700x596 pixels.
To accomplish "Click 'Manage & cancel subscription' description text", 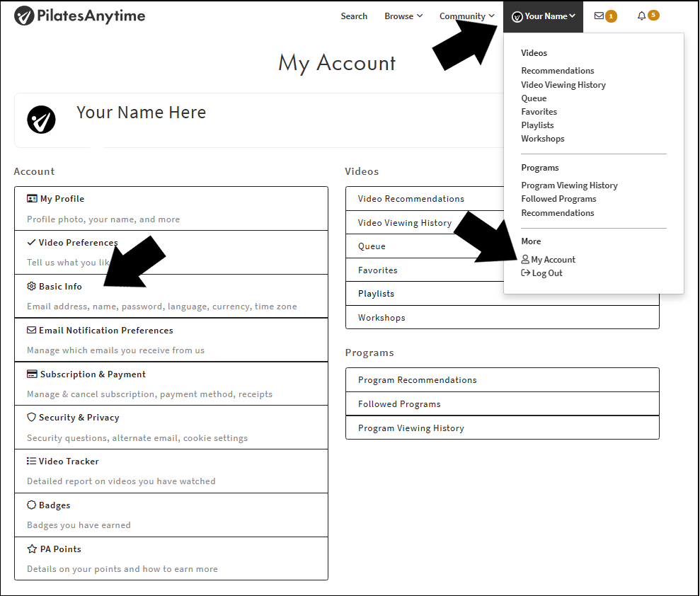I will click(149, 394).
